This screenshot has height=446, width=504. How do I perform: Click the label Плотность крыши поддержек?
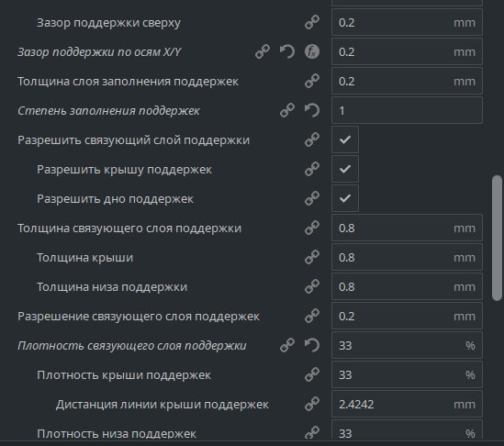[124, 375]
